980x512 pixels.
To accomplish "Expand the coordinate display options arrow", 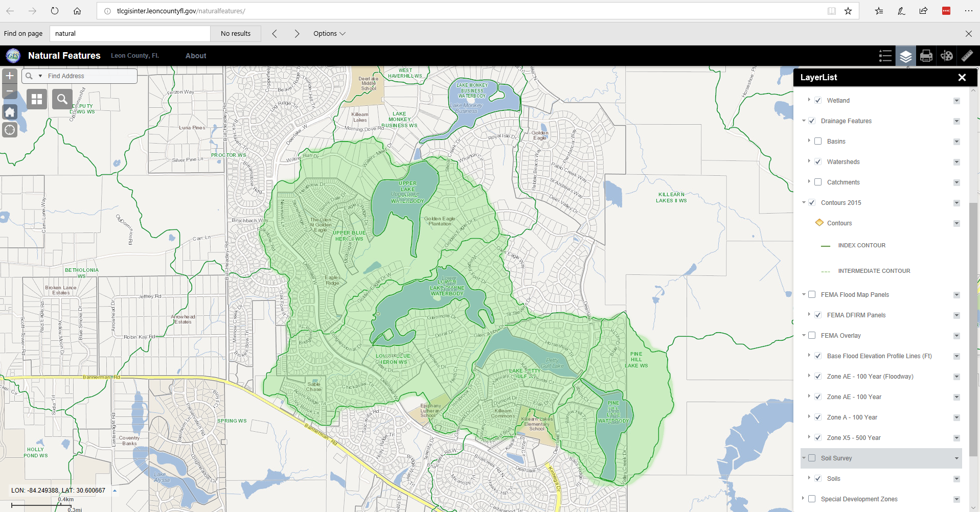I will [115, 491].
